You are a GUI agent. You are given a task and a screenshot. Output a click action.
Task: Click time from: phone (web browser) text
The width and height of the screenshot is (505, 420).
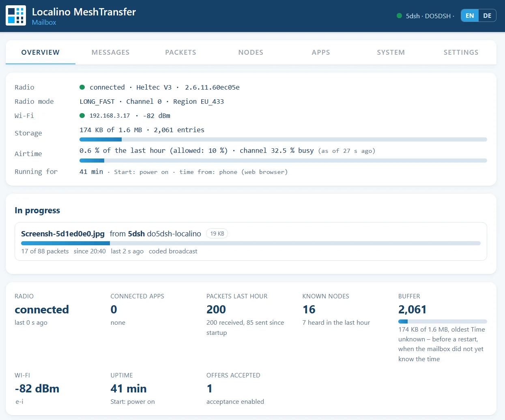point(234,172)
